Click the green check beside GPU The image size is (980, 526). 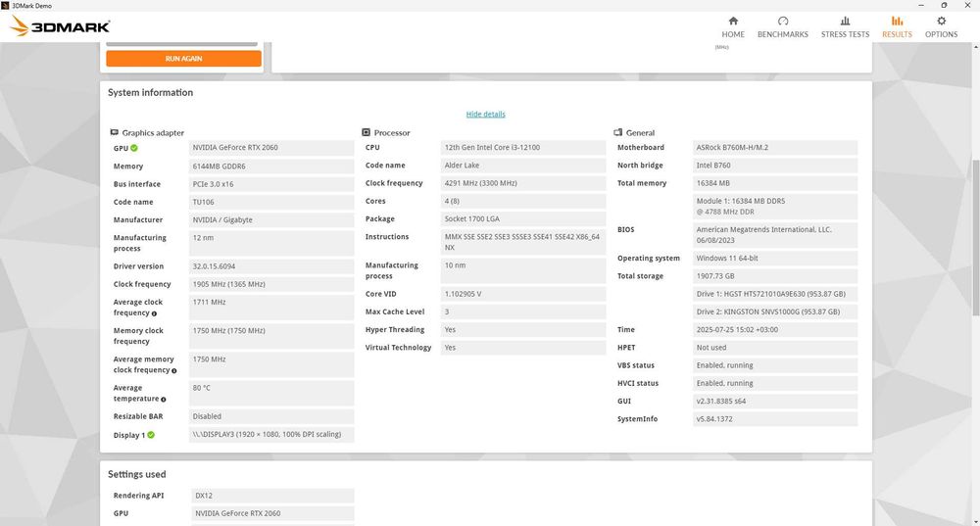(134, 148)
